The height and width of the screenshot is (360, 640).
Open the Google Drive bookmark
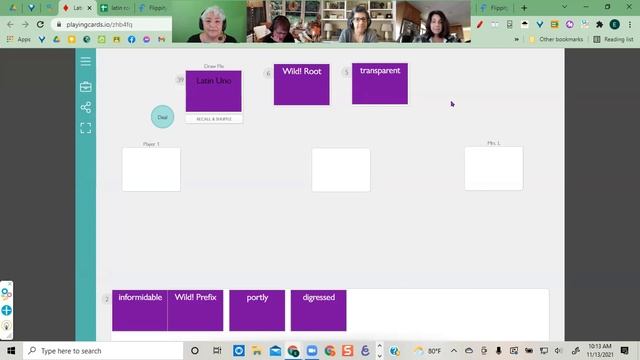pyautogui.click(x=57, y=39)
